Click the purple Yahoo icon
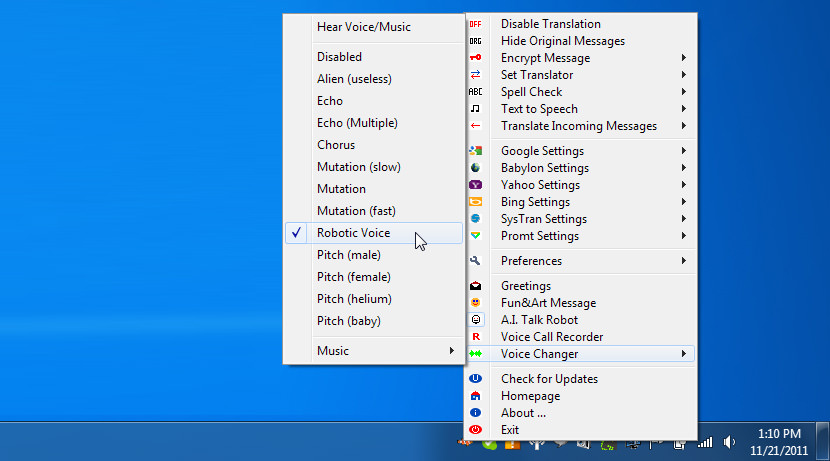 [475, 185]
